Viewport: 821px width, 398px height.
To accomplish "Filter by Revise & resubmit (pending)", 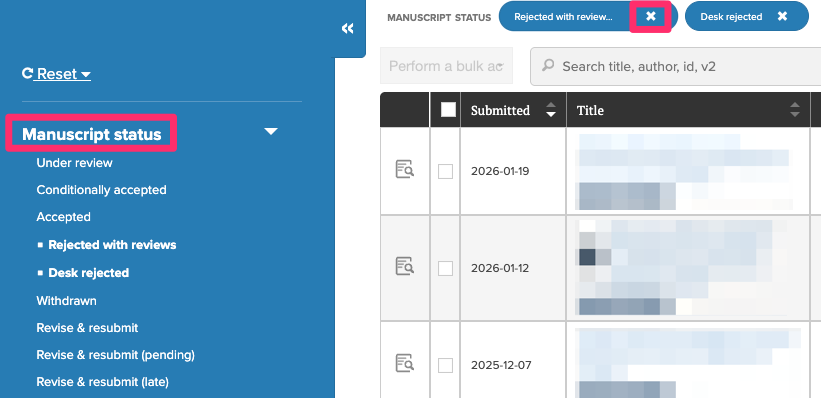I will click(x=116, y=355).
